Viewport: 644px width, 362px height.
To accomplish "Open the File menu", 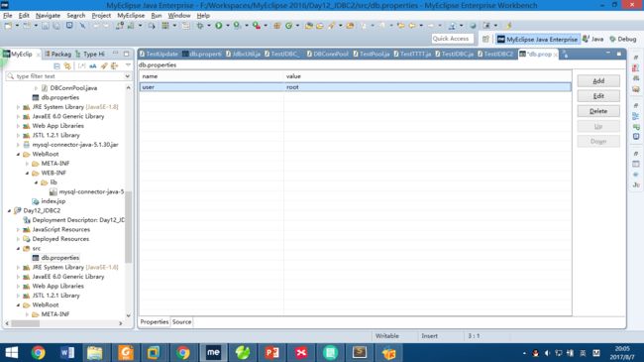I will [x=7, y=15].
